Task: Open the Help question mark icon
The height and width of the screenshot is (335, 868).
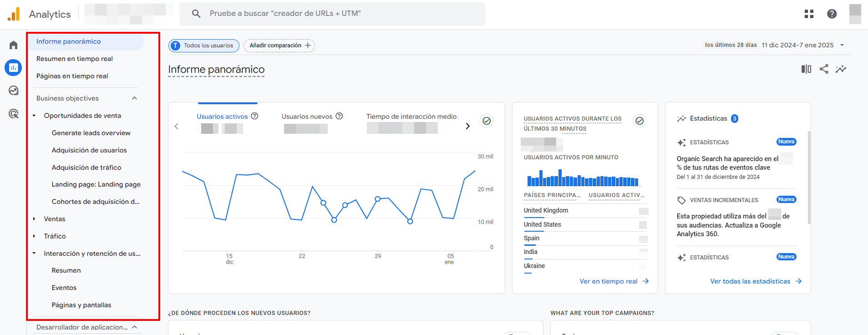Action: click(832, 14)
